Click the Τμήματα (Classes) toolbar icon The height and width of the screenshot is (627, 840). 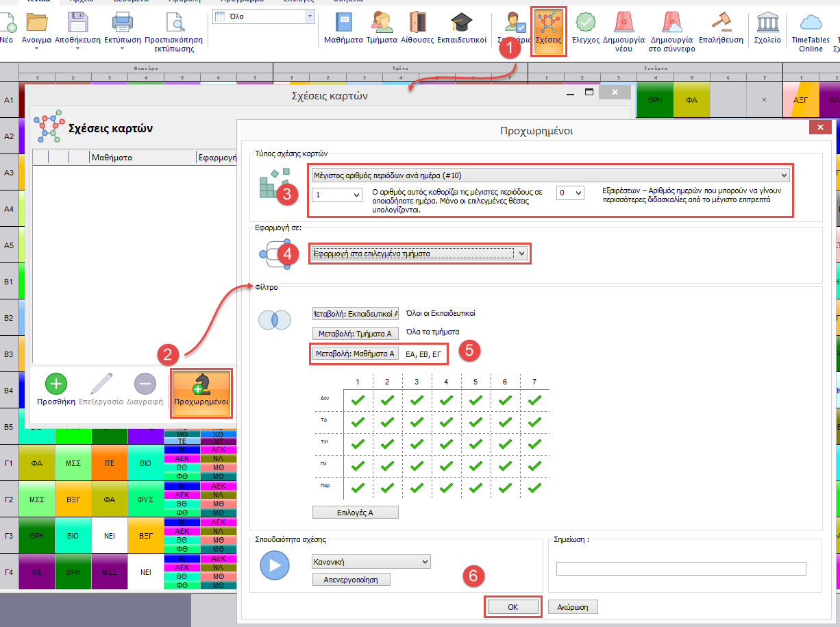(382, 27)
